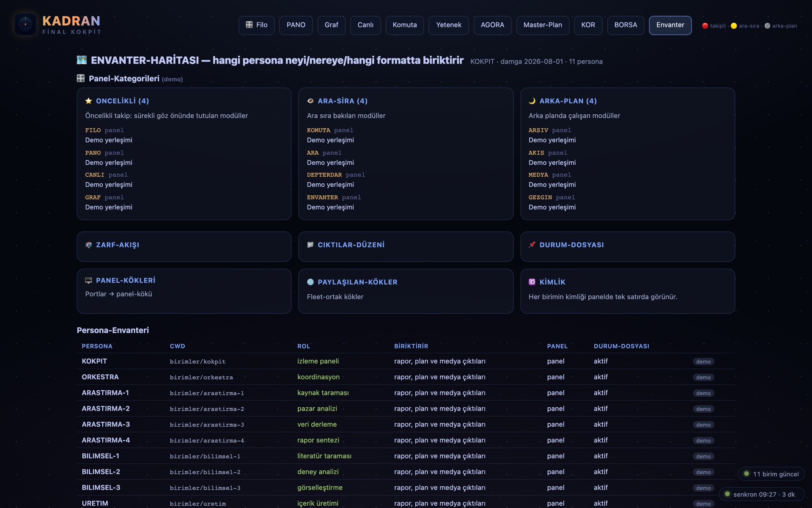Expand the KİMLİK section
Image resolution: width=812 pixels, height=508 pixels.
(628, 291)
